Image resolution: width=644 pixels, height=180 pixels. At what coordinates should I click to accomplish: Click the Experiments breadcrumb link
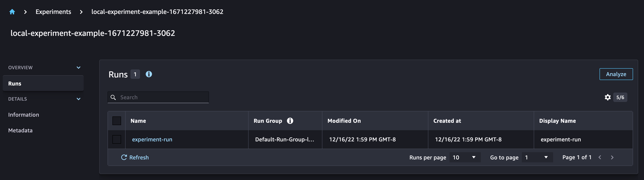53,12
